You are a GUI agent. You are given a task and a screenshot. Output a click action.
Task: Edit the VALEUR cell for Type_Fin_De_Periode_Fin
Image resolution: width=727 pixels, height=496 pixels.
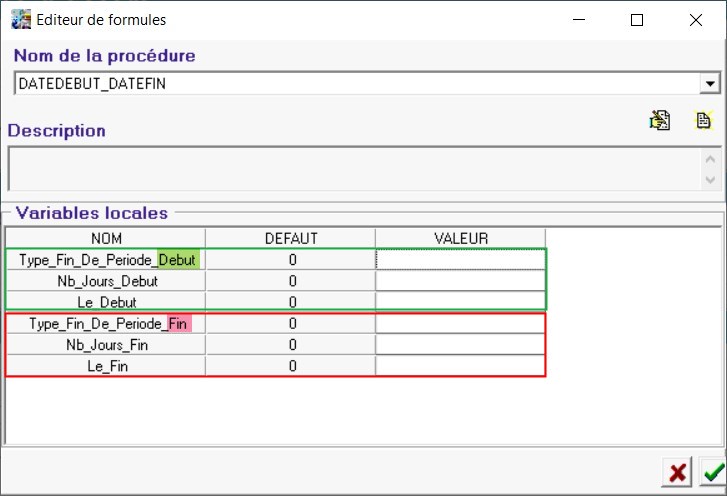click(460, 324)
